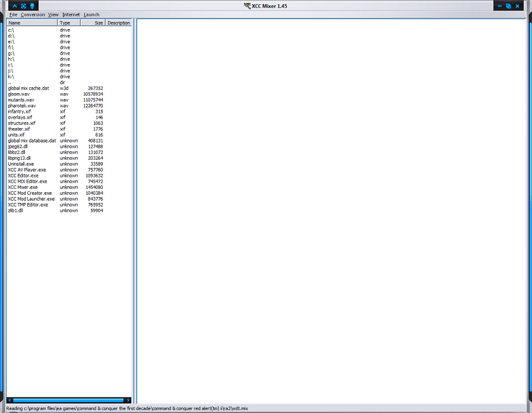Click the up-arrow icon in the title bar
The width and height of the screenshot is (532, 413).
click(x=15, y=6)
